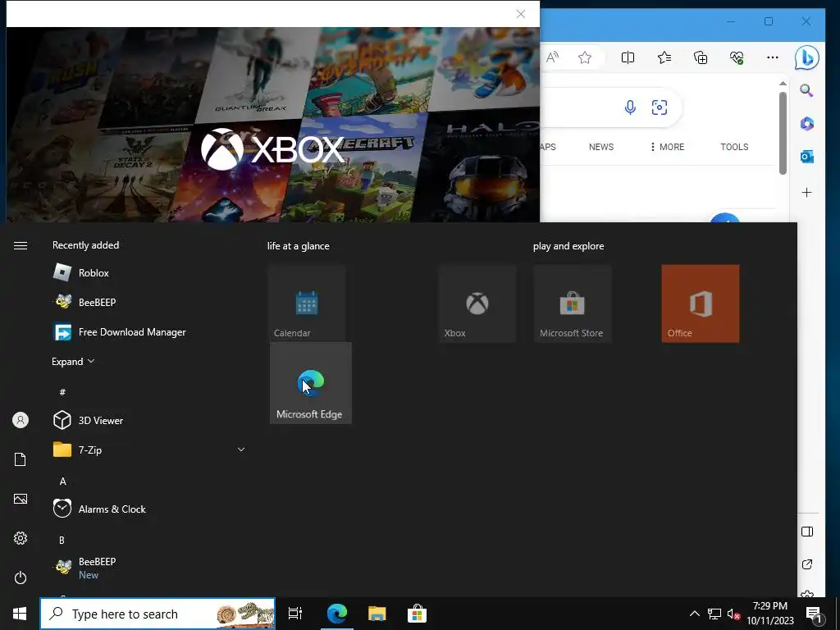Viewport: 840px width, 630px height.
Task: Add page to favorites star in Edge
Action: [x=585, y=57]
